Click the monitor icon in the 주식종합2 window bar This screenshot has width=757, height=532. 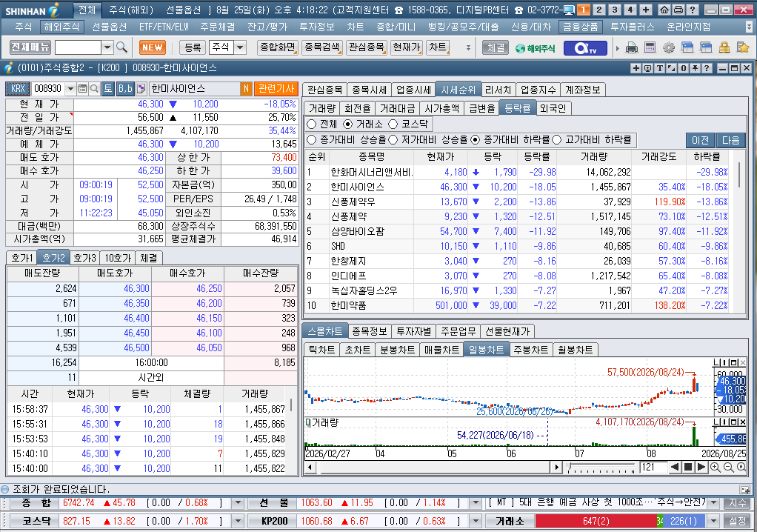point(647,68)
